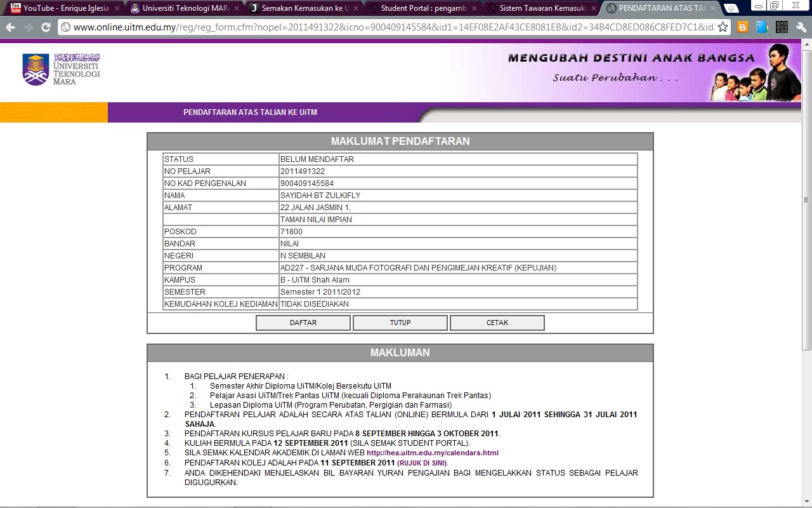
Task: Go back using the browser back arrow
Action: click(10, 27)
